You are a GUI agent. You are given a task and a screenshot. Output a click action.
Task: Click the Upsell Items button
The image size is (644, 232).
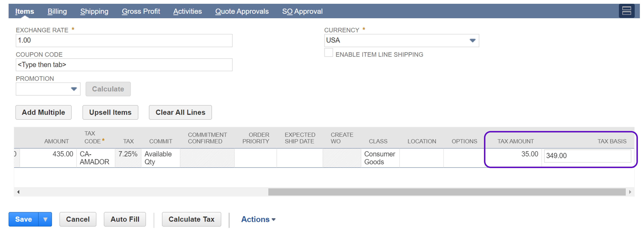[110, 112]
